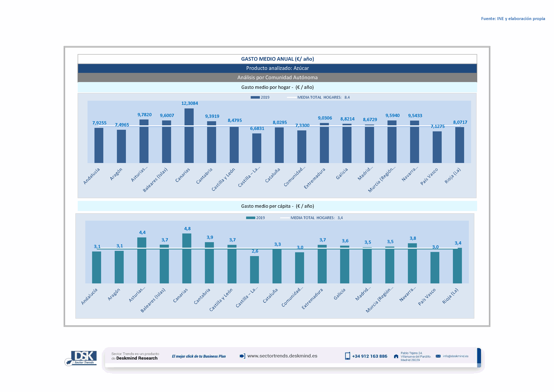Viewport: 554px width, 392px height.
Task: Click the login arrow icon beside website URL
Action: pyautogui.click(x=242, y=356)
